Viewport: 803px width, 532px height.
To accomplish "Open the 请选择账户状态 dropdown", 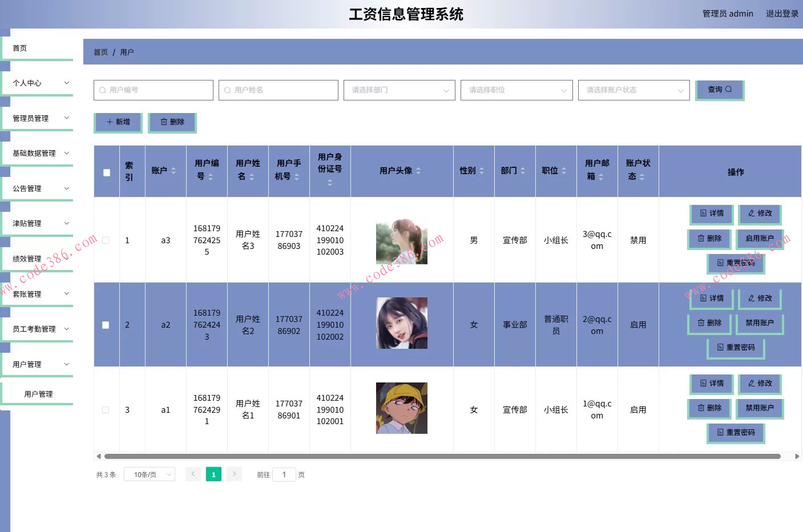I will point(634,90).
